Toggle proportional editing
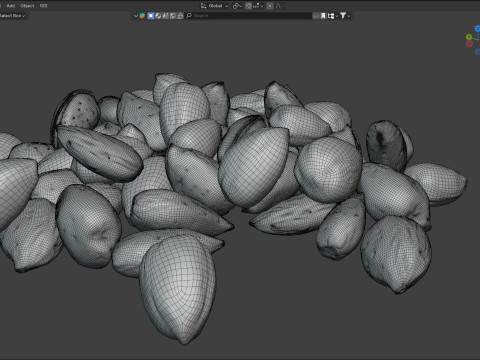The height and width of the screenshot is (360, 480). 270,6
